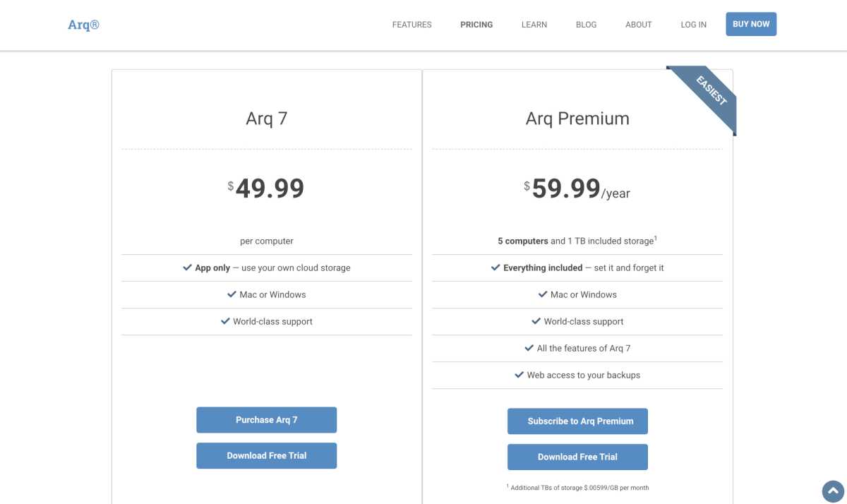847x504 pixels.
Task: Click checkmark next to Web access to your backups
Action: pyautogui.click(x=519, y=375)
